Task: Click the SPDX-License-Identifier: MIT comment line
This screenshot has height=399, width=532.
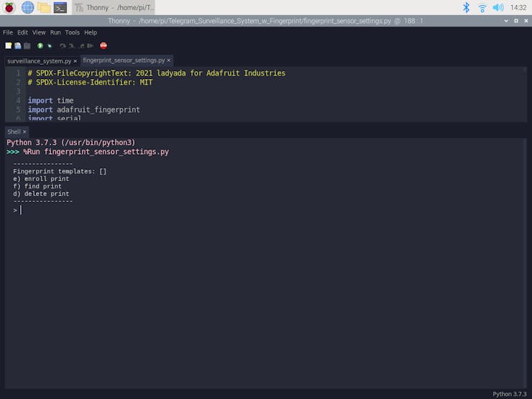Action: (x=90, y=82)
